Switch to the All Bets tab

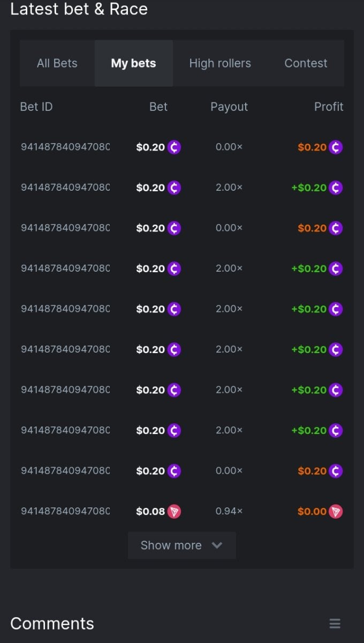pos(57,63)
